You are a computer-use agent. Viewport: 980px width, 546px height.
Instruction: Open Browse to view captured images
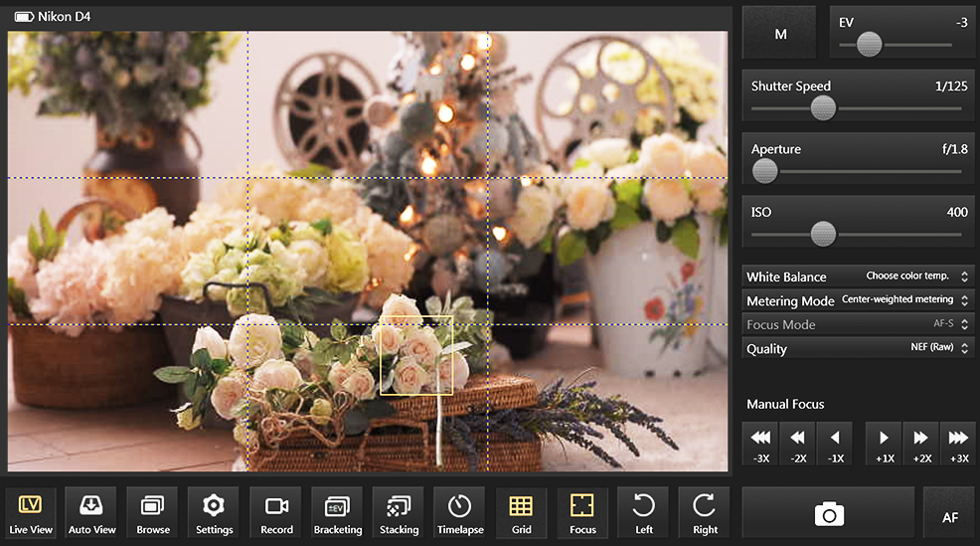click(152, 513)
